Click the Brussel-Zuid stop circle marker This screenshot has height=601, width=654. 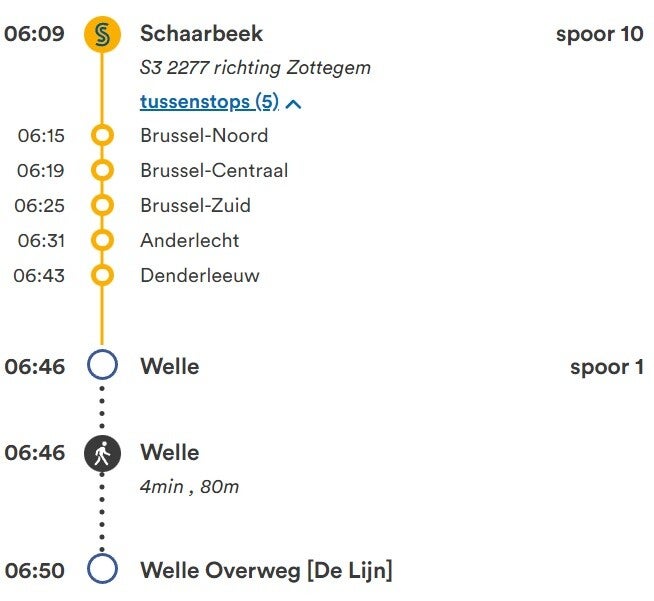(x=102, y=206)
